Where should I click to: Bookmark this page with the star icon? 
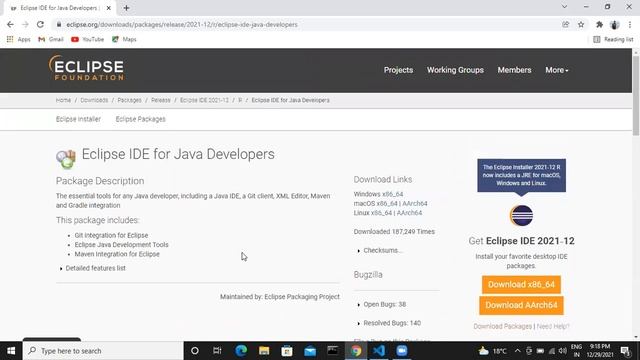click(581, 24)
